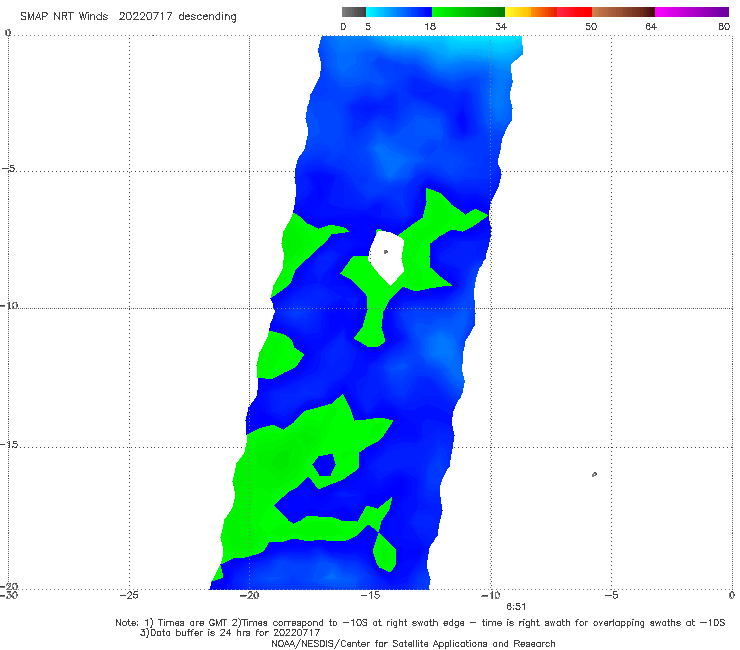Click the small island marker inside the white patch
This screenshot has width=740, height=650.
click(x=386, y=252)
